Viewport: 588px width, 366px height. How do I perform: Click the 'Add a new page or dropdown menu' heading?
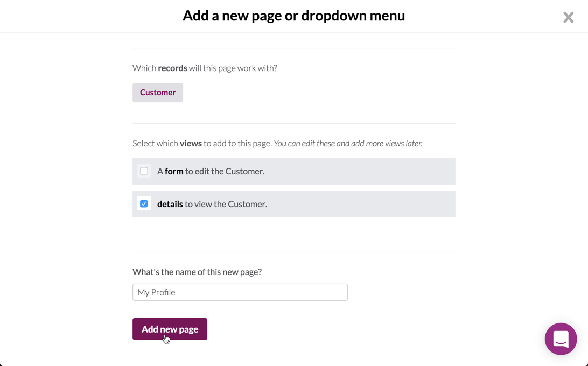point(293,16)
